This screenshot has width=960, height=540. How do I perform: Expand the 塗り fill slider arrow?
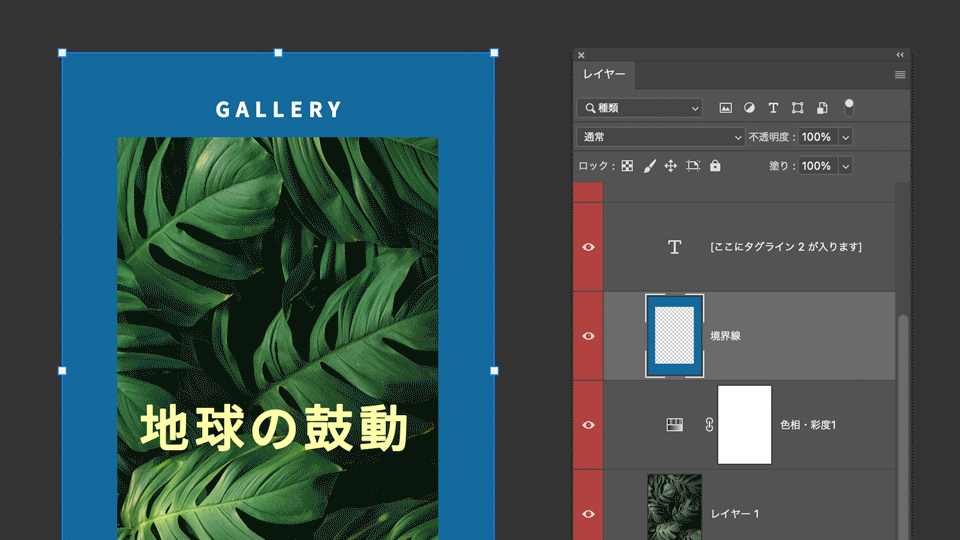tap(846, 166)
